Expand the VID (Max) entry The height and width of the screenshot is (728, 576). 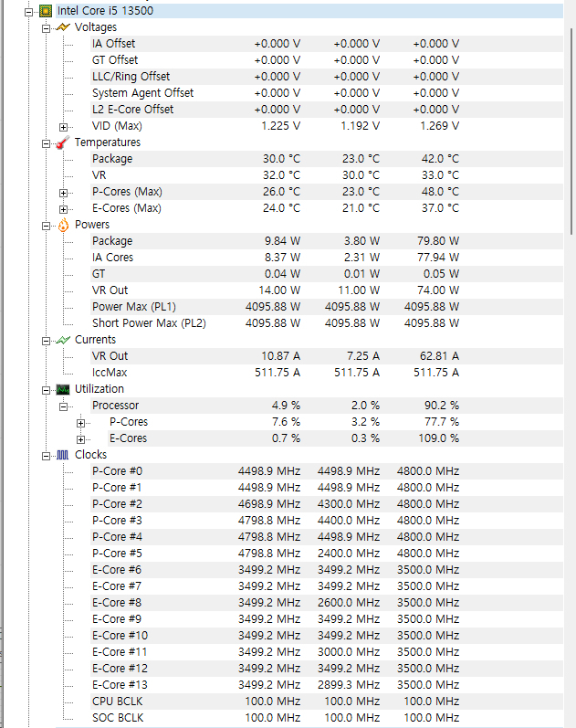point(64,127)
